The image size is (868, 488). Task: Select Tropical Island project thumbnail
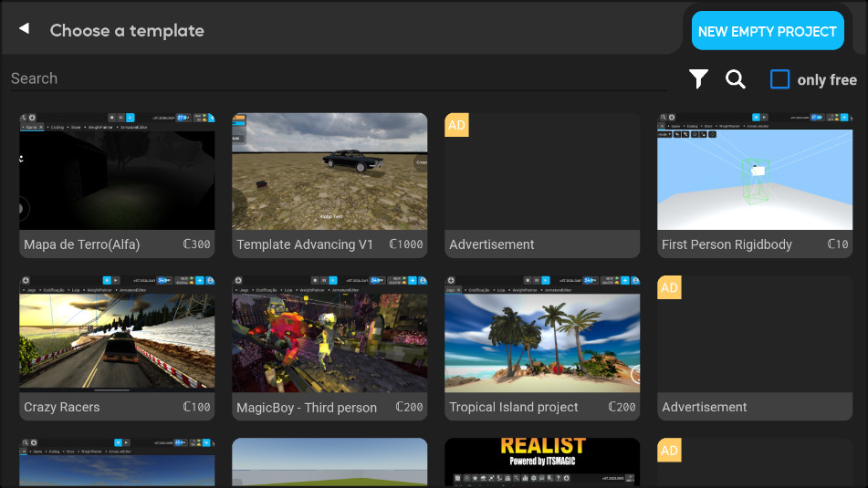(542, 334)
